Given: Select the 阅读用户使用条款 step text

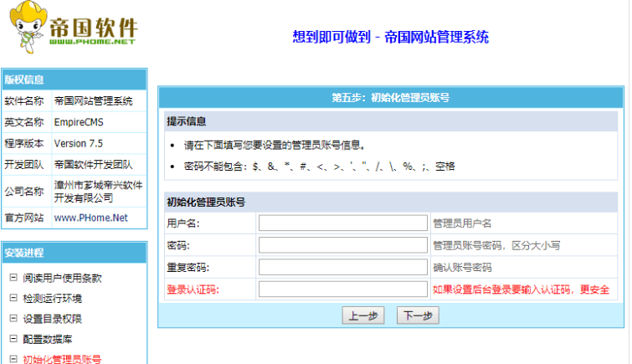Looking at the screenshot, I should coord(62,278).
